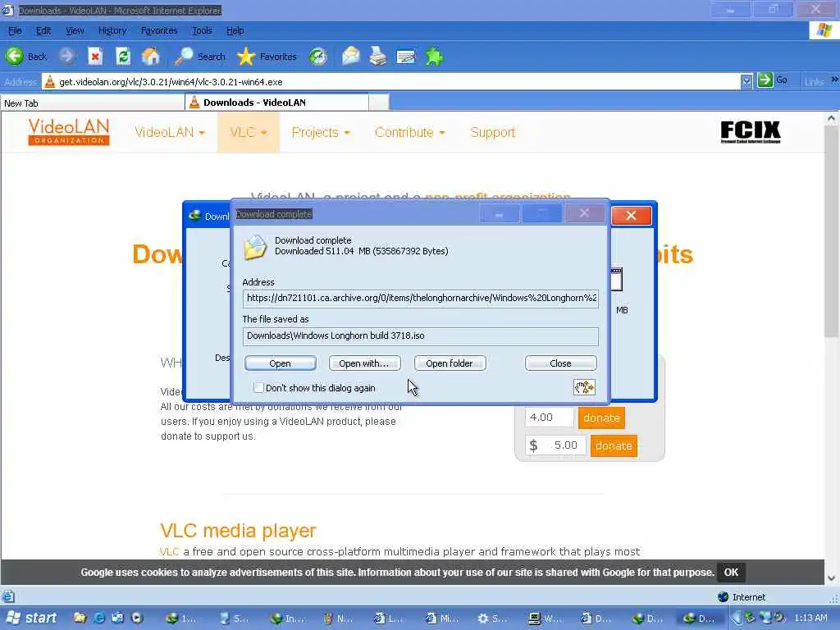Click the 4.00 donation amount field

coord(549,418)
